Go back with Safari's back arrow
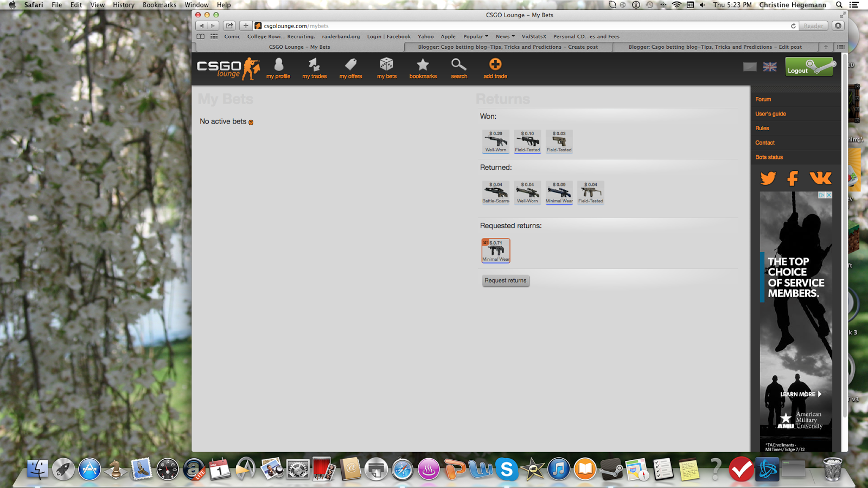Screen dimensions: 868x488 [x=202, y=25]
